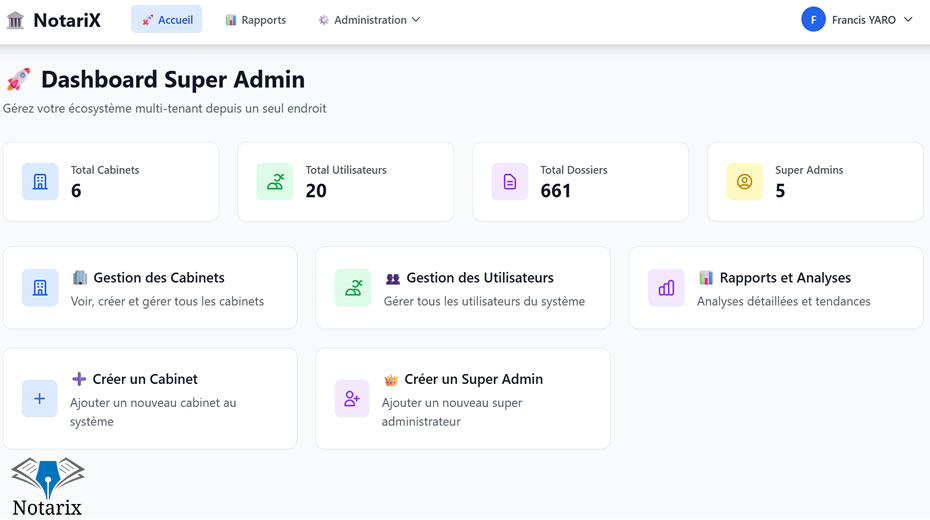Click the Super Admins yellow profile icon

[x=744, y=182]
